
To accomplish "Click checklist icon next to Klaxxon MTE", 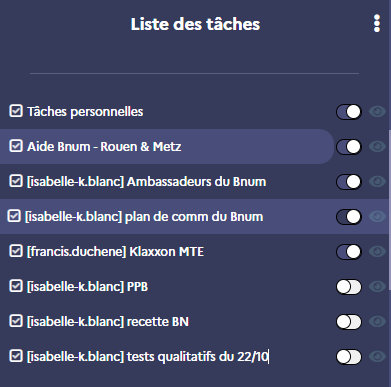I will pos(16,251).
